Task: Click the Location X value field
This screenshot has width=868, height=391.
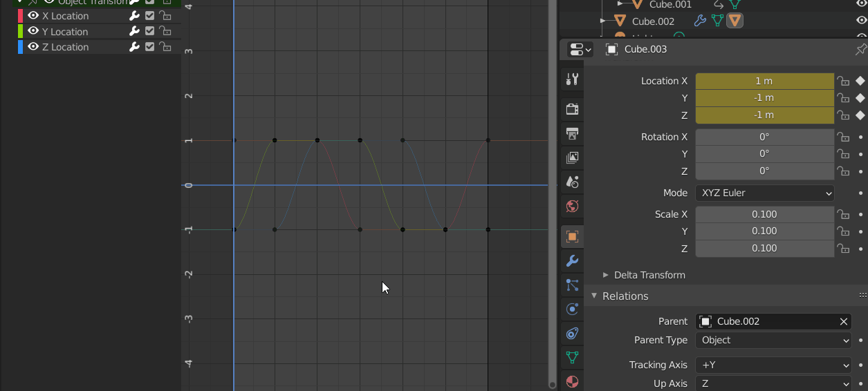Action: coord(765,81)
